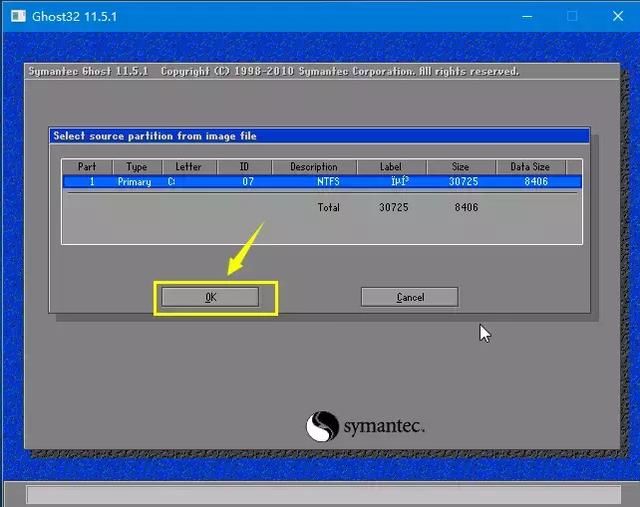The width and height of the screenshot is (640, 507).
Task: Click the Label column header
Action: point(390,167)
